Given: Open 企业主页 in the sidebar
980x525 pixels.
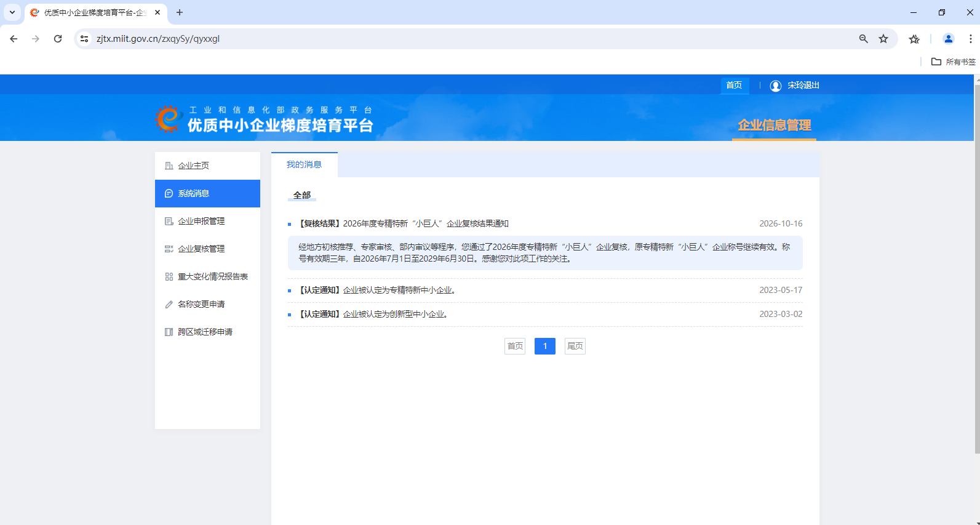Looking at the screenshot, I should coord(207,166).
